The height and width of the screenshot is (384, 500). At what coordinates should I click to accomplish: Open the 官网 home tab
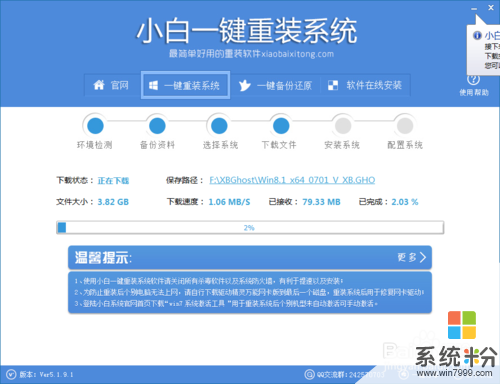(x=112, y=85)
